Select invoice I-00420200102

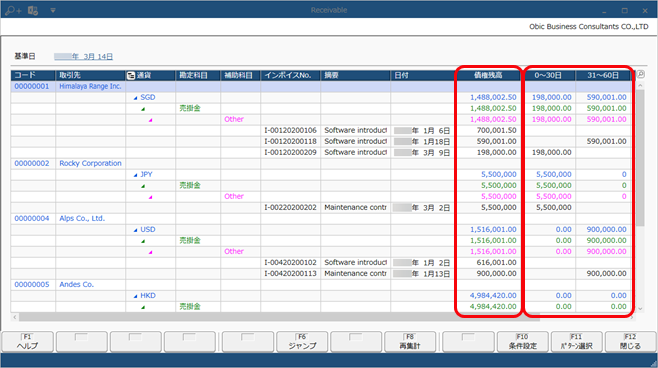click(x=290, y=263)
